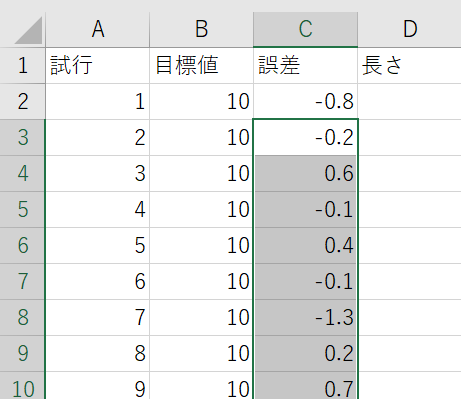Click cell A2 with trial number 1

coord(98,101)
